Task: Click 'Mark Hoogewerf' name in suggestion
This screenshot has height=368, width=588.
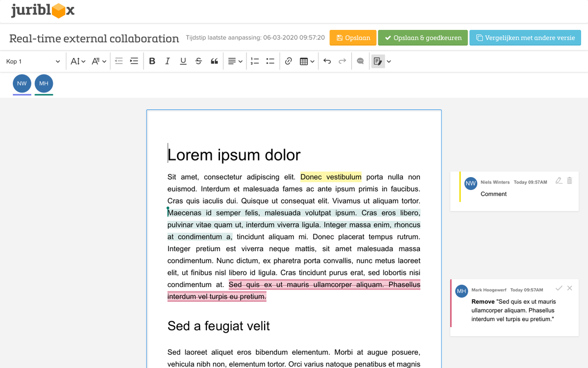Action: pyautogui.click(x=489, y=290)
